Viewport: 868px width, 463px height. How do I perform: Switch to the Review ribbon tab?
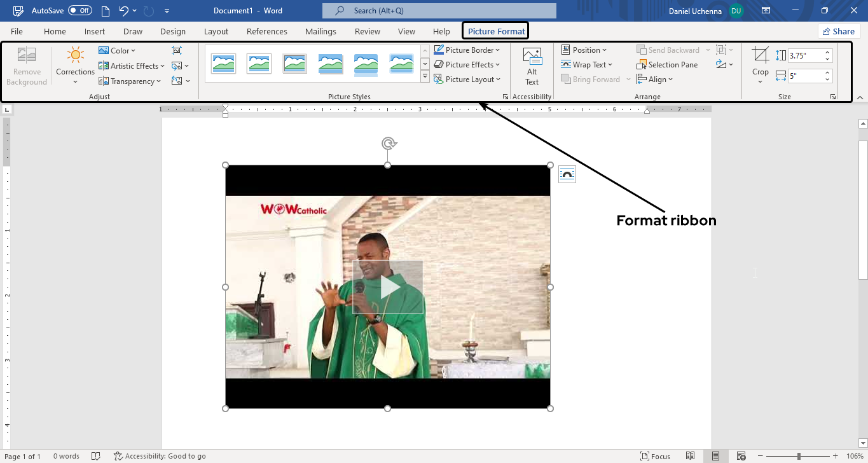tap(367, 31)
